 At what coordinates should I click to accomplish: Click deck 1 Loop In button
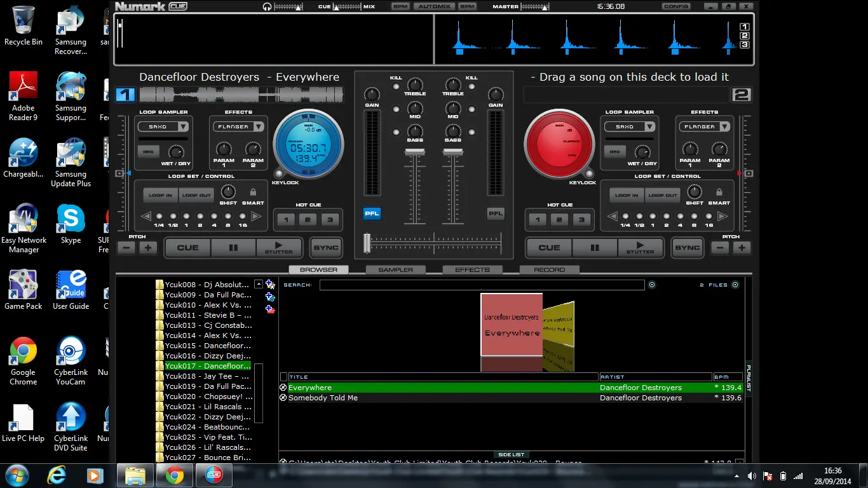[x=160, y=195]
